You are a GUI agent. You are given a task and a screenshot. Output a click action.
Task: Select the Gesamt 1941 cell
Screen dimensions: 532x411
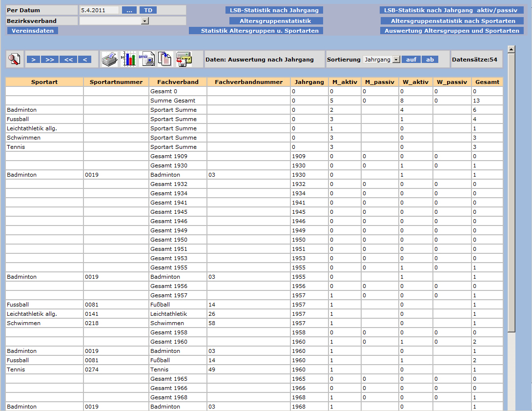point(178,203)
